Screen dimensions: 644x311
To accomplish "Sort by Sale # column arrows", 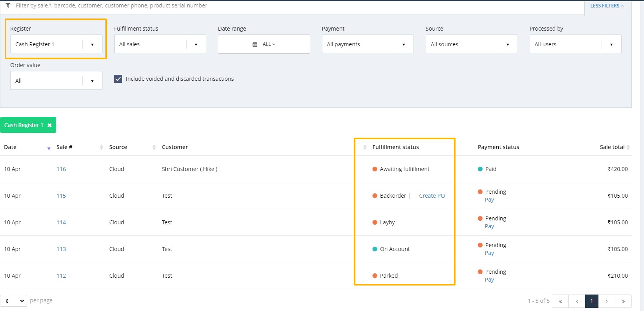I will click(x=101, y=147).
